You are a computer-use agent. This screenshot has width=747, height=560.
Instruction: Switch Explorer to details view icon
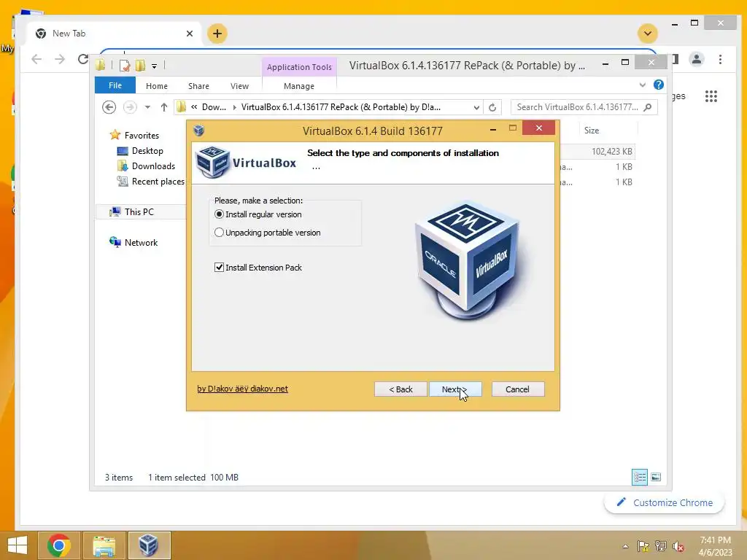coord(639,477)
